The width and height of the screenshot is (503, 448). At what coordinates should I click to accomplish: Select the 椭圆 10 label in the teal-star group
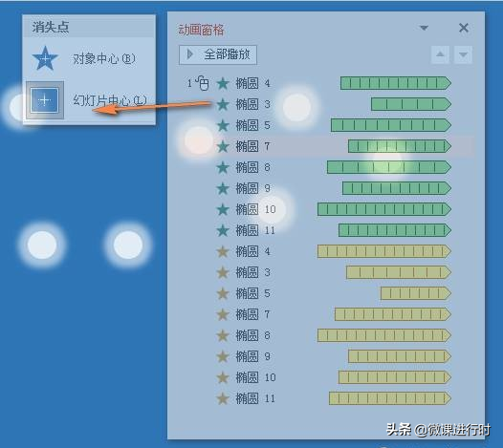(255, 209)
